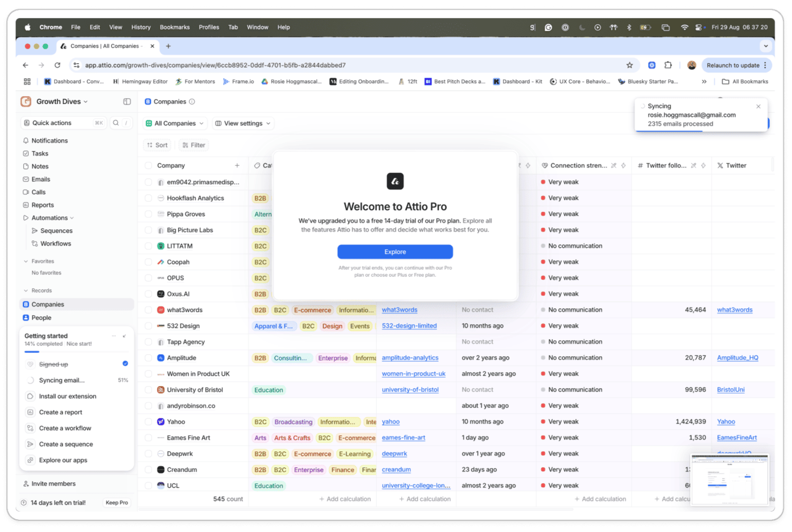Image resolution: width=792 pixels, height=532 pixels.
Task: Select the Hookflash Analytics row checkbox
Action: (x=148, y=198)
